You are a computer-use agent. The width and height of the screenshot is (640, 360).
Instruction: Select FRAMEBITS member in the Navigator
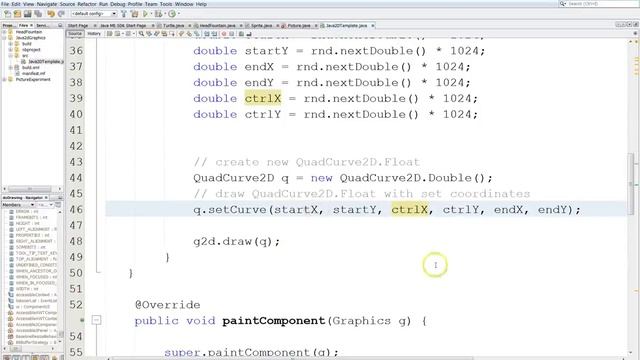tap(31, 218)
